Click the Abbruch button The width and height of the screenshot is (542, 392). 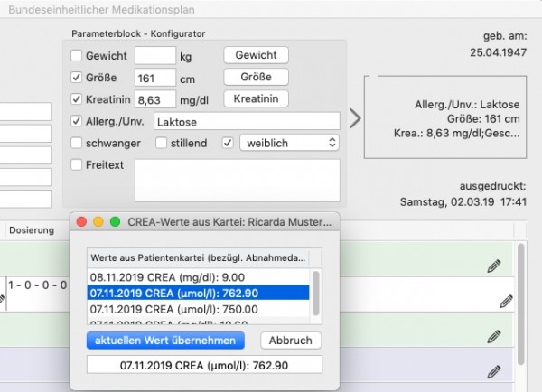click(x=291, y=341)
